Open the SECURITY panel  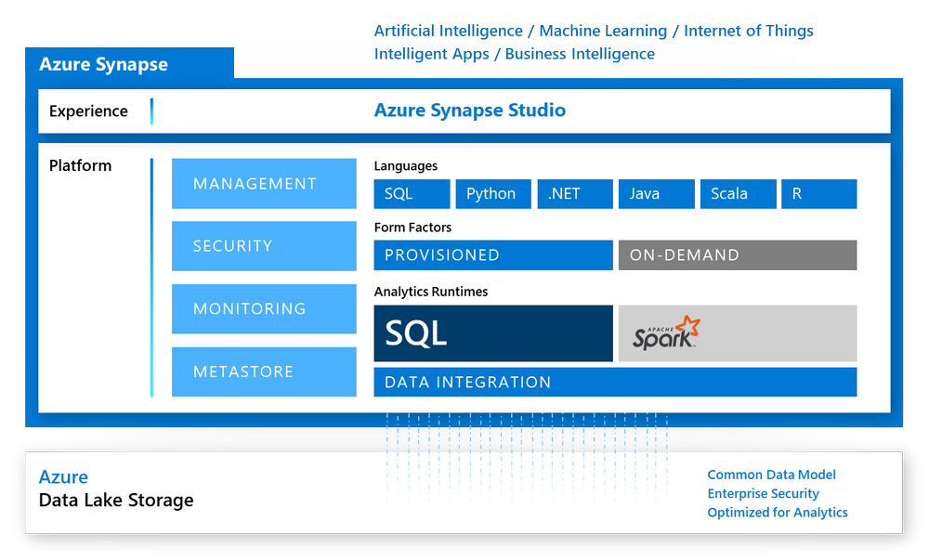[x=264, y=246]
